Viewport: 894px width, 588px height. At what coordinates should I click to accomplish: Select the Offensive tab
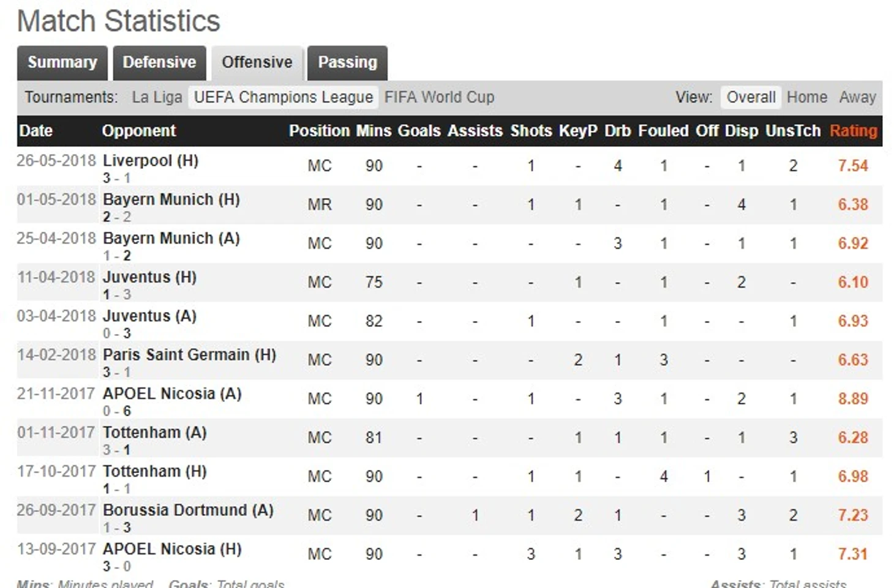tap(257, 62)
